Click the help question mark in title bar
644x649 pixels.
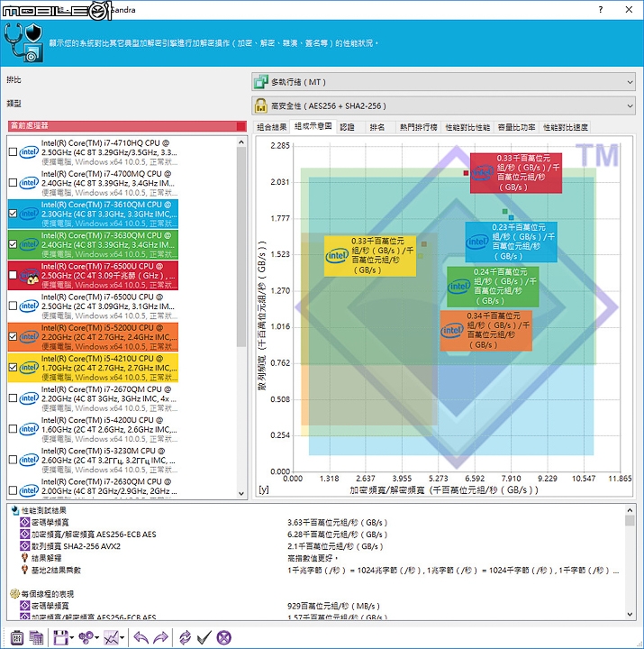coord(601,10)
